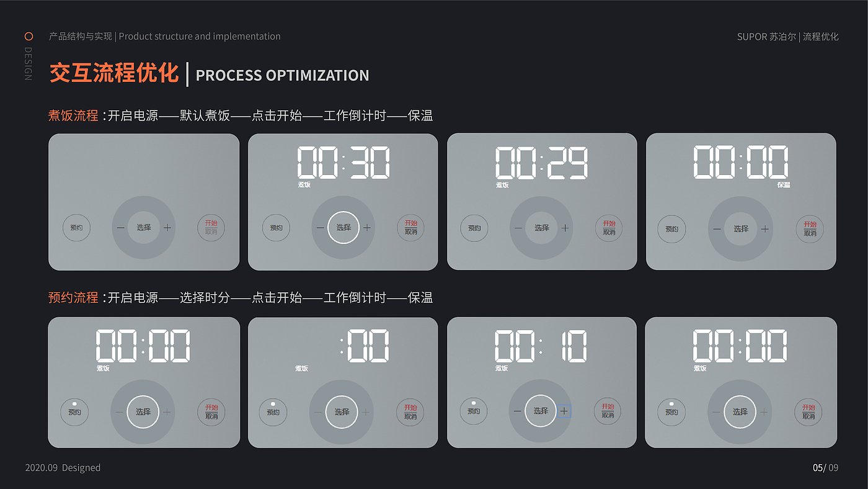Screen dimensions: 868x489
Task: Click the 00:29 countdown display
Action: (x=541, y=163)
